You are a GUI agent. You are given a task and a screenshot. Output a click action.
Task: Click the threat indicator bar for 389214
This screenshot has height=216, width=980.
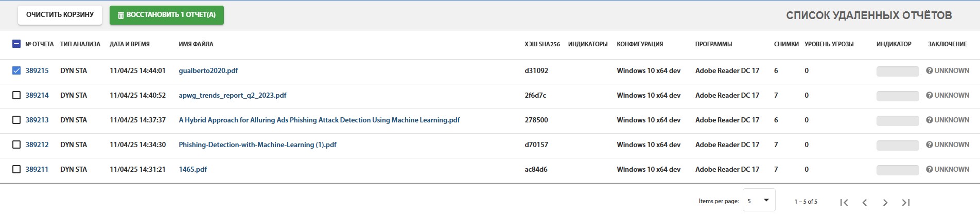897,96
